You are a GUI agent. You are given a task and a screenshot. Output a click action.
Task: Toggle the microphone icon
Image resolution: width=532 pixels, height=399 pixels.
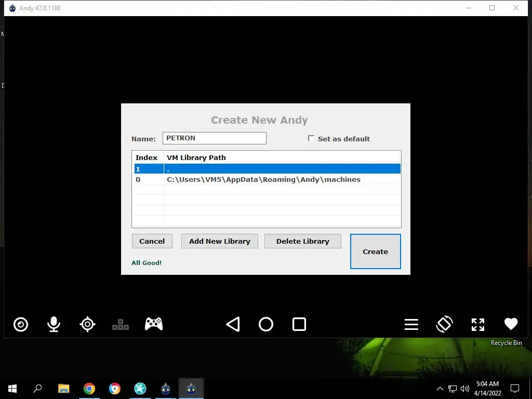pyautogui.click(x=54, y=324)
